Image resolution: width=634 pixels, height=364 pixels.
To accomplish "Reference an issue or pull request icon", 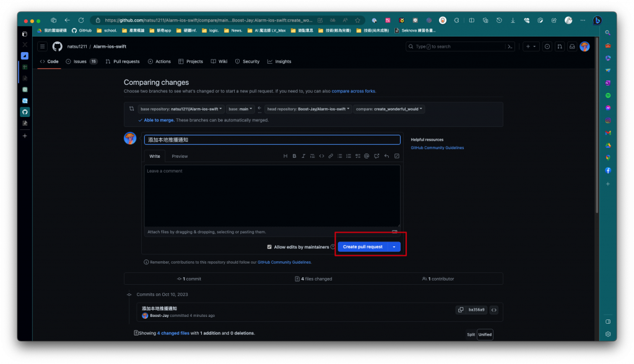I will (x=377, y=156).
